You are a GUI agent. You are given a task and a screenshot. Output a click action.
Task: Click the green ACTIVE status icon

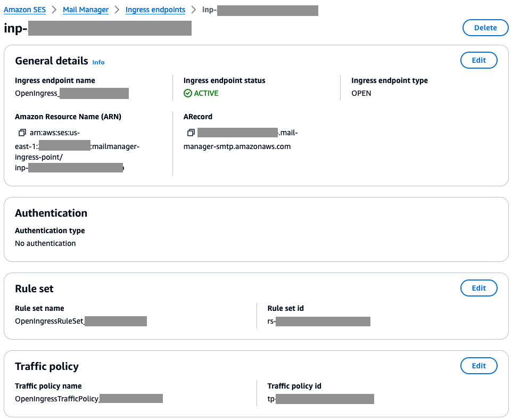187,93
